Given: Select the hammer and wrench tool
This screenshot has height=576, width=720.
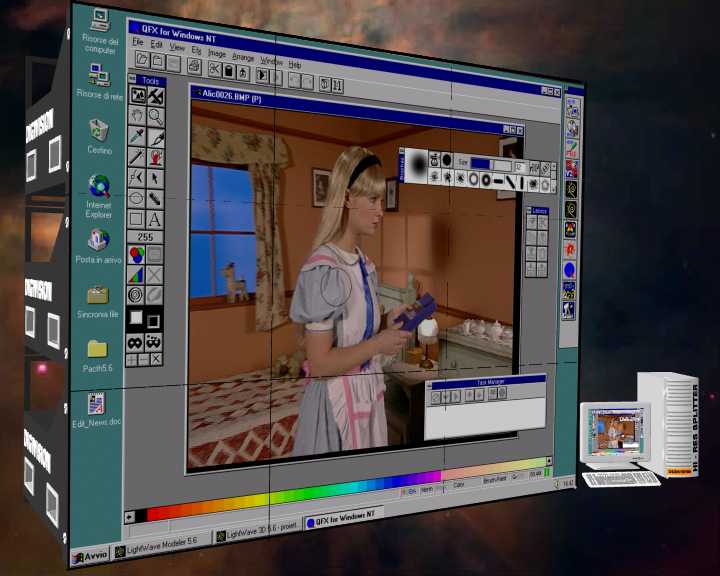Looking at the screenshot, I should coord(156,96).
